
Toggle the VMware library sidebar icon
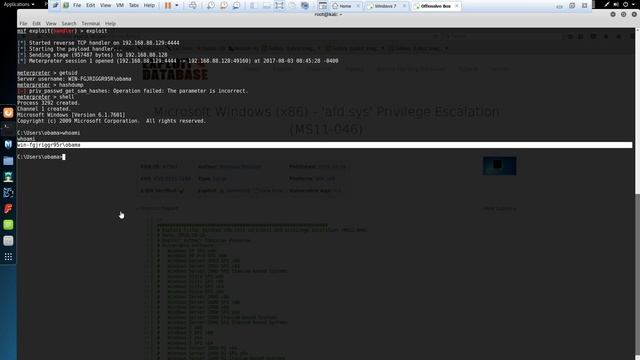(x=253, y=6)
